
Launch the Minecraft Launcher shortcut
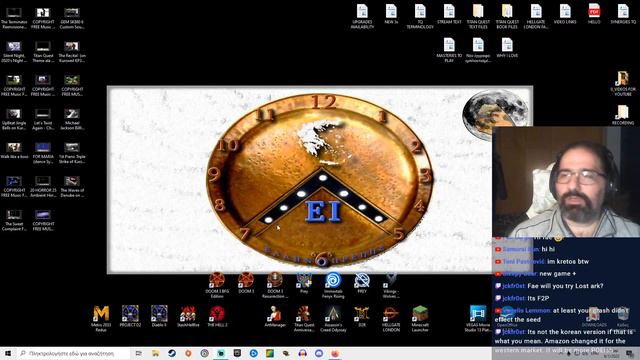(420, 318)
